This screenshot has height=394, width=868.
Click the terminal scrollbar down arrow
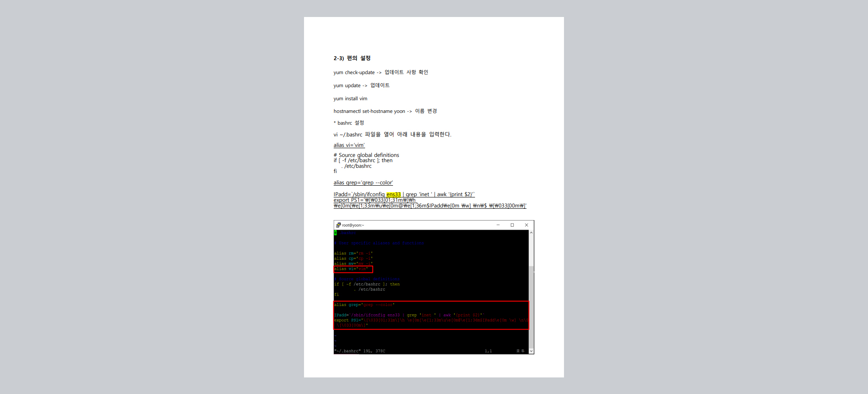pyautogui.click(x=531, y=351)
